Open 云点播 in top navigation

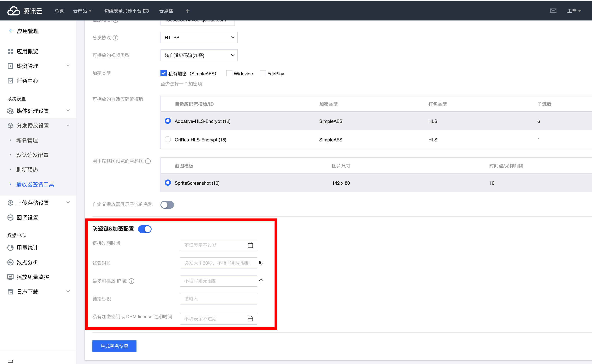(x=166, y=11)
